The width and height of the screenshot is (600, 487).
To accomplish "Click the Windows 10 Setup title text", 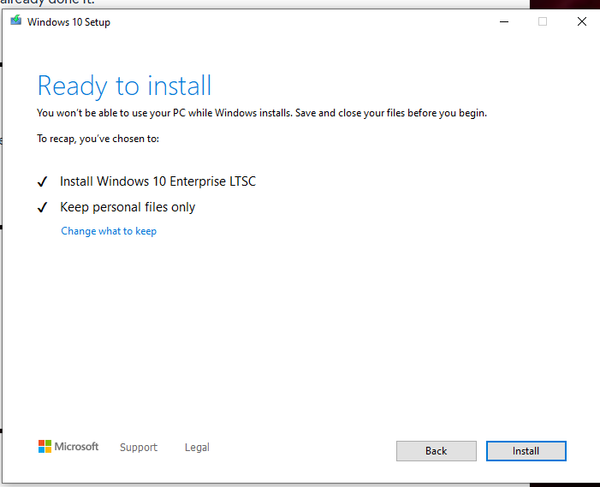I will point(69,22).
